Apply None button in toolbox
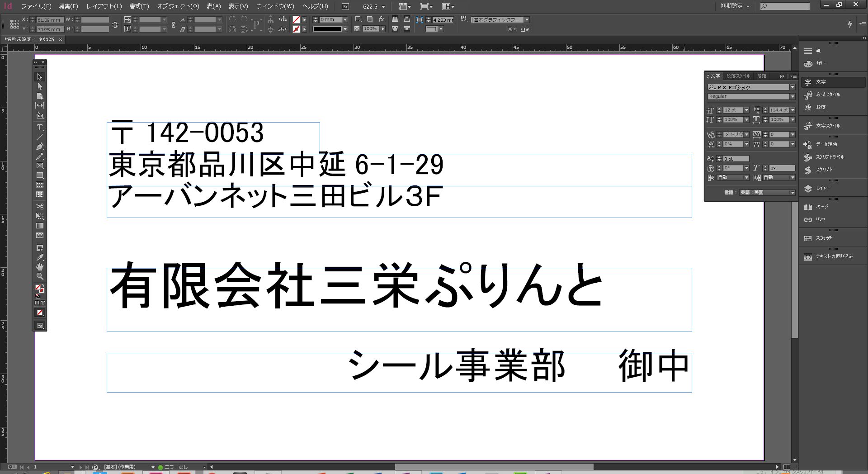This screenshot has width=868, height=474. [40, 313]
